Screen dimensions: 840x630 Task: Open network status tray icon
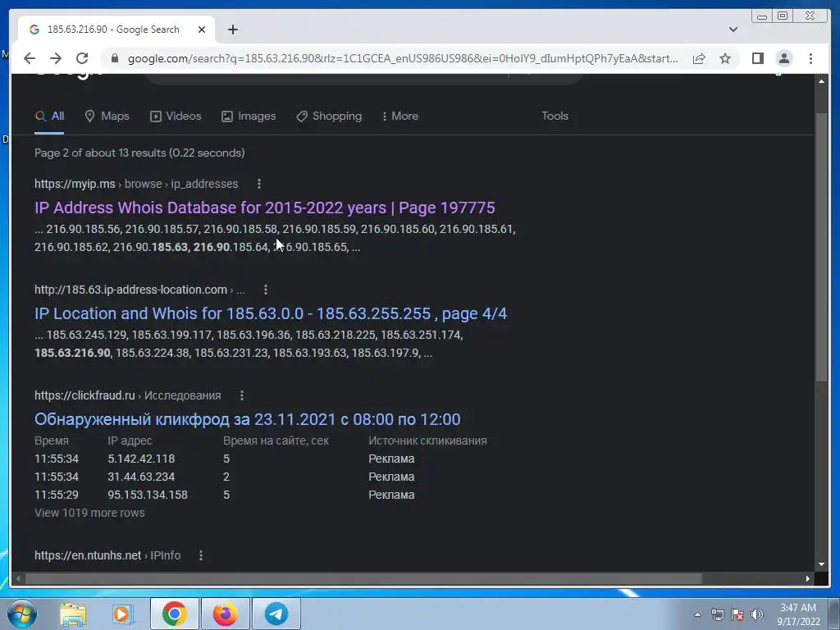pyautogui.click(x=717, y=614)
